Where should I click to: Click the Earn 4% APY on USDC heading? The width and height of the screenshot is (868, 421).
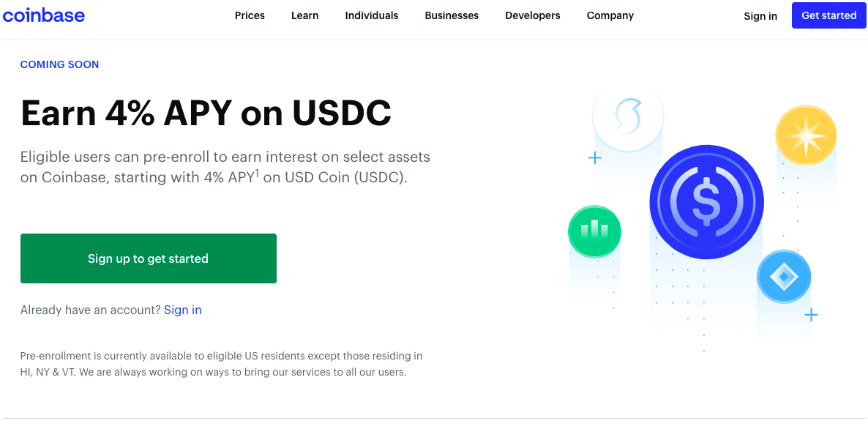click(x=206, y=113)
